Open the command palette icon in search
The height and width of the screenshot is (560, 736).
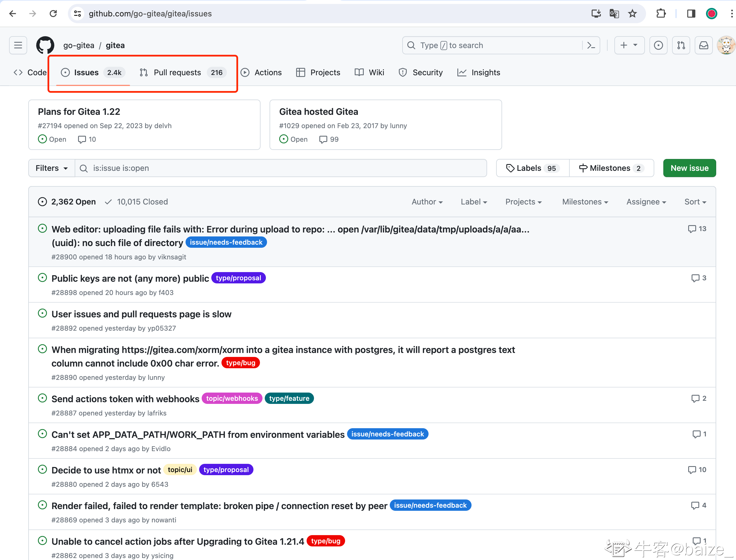point(591,45)
